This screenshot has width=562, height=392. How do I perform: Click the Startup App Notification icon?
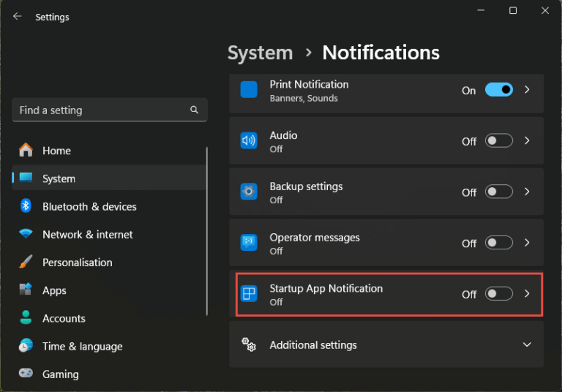249,294
